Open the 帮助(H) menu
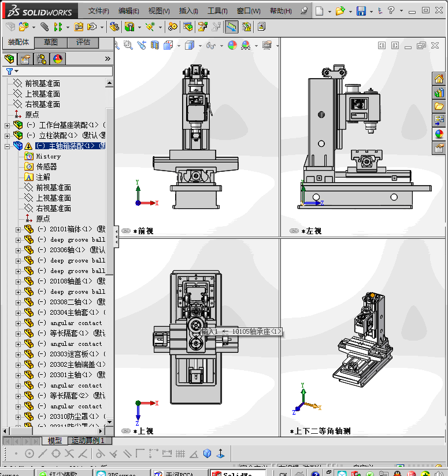Viewport: 448px width, 476px height. click(280, 11)
